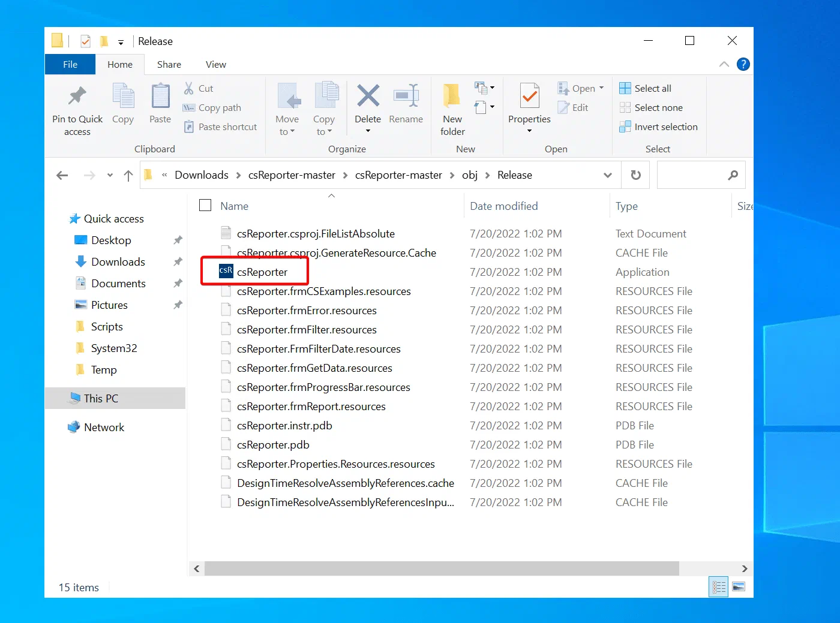Click the Copy icon in Clipboard group
This screenshot has width=840, height=623.
pos(123,96)
